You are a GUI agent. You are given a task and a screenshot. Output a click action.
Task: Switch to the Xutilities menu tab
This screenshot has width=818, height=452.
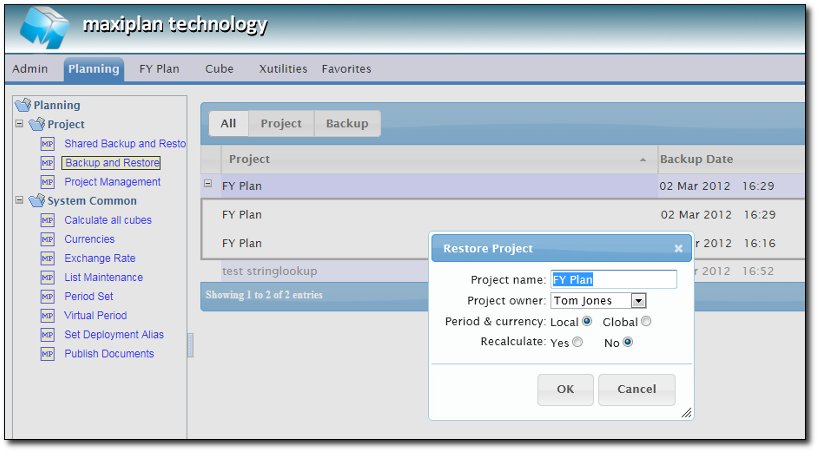pyautogui.click(x=283, y=69)
